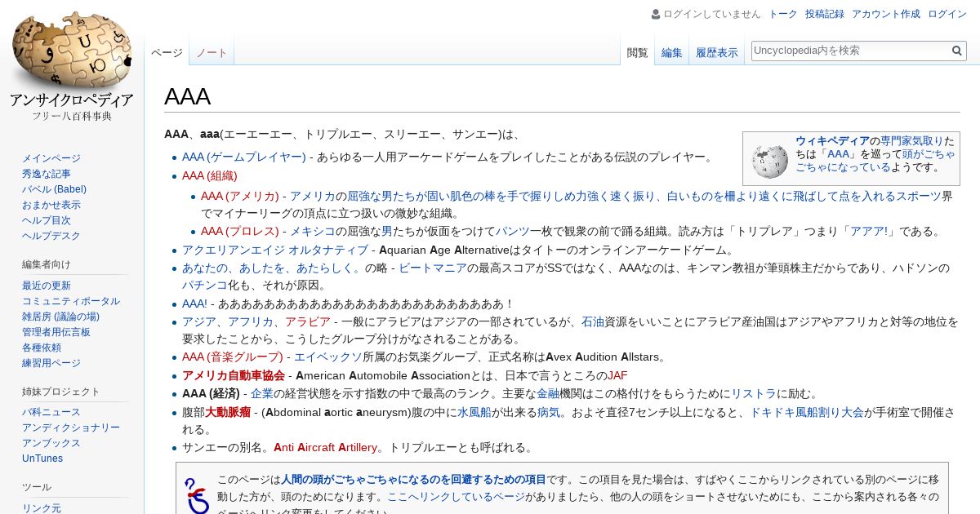Open コミュニティポータル sidebar link
Image resolution: width=980 pixels, height=514 pixels.
71,301
